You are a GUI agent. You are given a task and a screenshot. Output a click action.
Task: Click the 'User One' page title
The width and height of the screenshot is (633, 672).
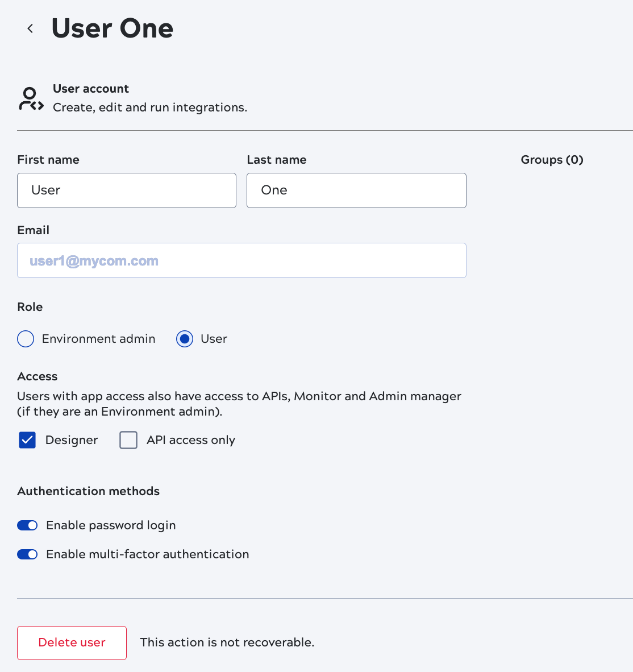(x=113, y=28)
